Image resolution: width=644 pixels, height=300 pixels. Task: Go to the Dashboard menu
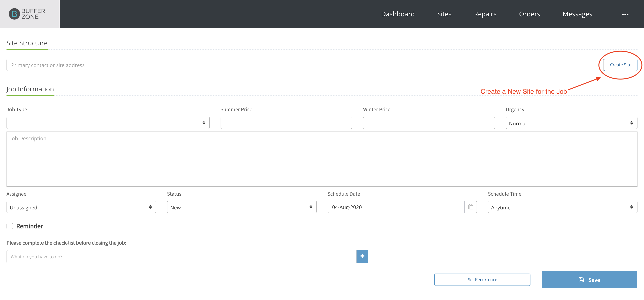pyautogui.click(x=398, y=14)
